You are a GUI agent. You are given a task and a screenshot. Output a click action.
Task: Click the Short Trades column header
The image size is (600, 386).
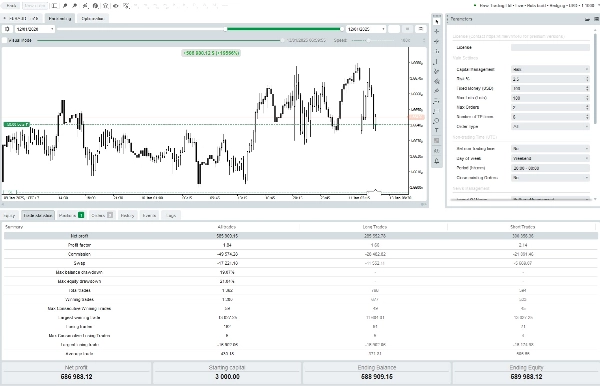point(522,227)
